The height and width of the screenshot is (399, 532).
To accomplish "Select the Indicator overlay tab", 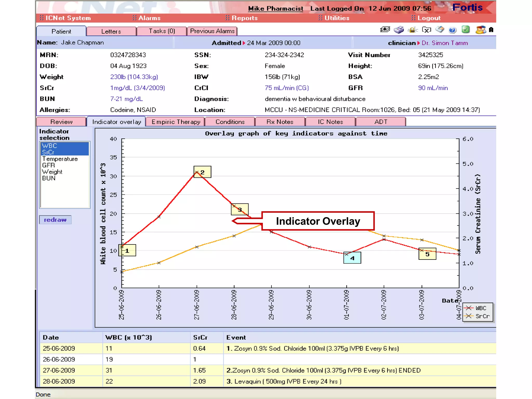I will (x=117, y=122).
